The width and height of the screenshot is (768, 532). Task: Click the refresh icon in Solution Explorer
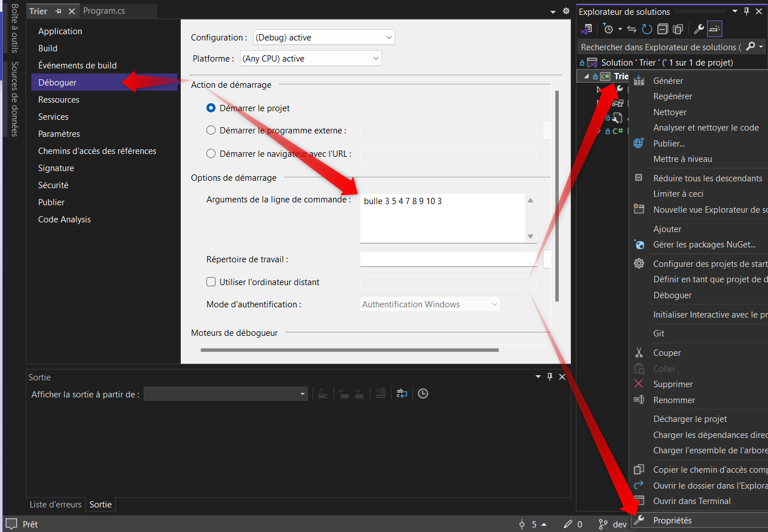click(x=647, y=29)
